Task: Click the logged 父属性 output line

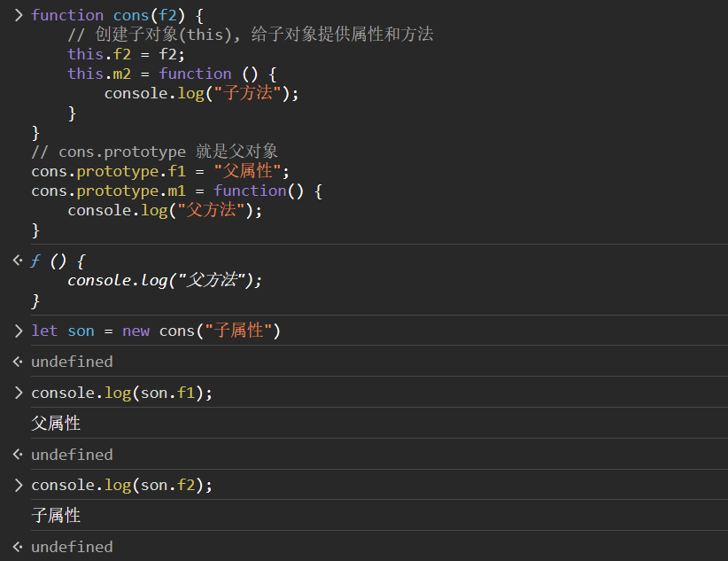Action: click(56, 424)
